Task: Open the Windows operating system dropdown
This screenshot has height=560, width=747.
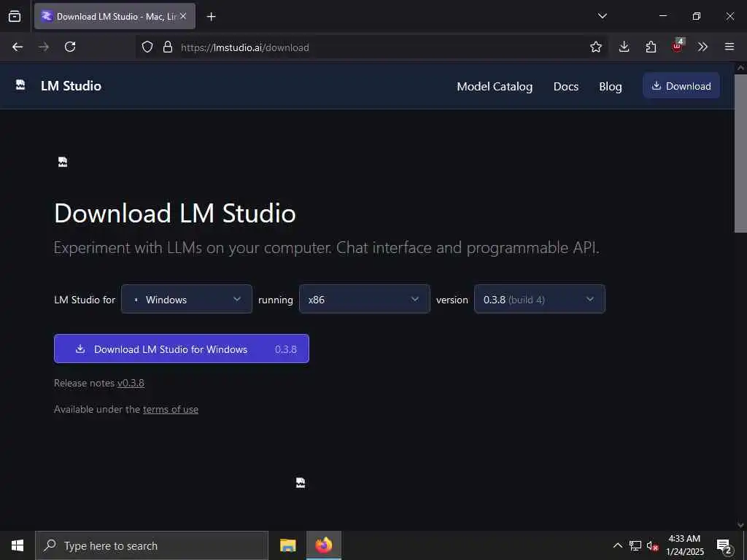Action: (187, 299)
